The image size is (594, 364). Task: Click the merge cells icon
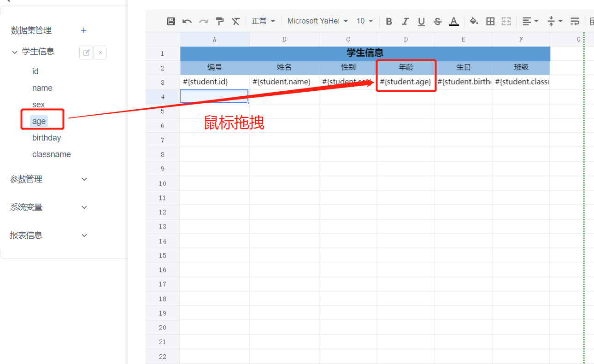pyautogui.click(x=506, y=21)
